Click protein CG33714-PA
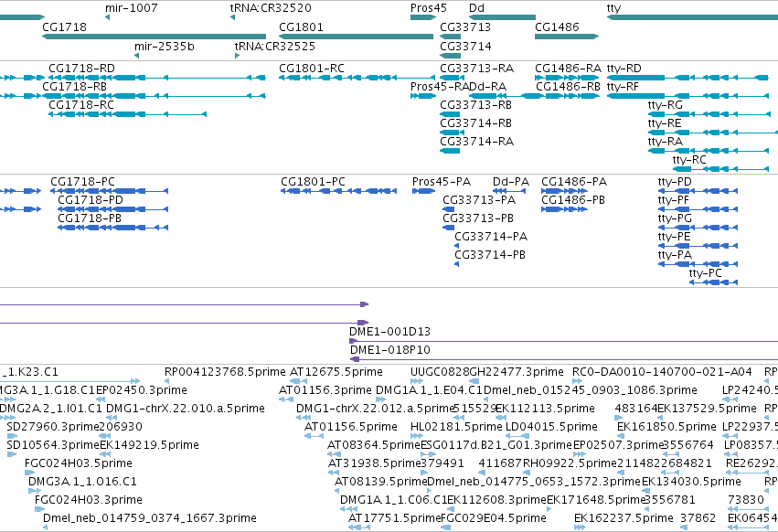778x532 pixels. point(456,246)
